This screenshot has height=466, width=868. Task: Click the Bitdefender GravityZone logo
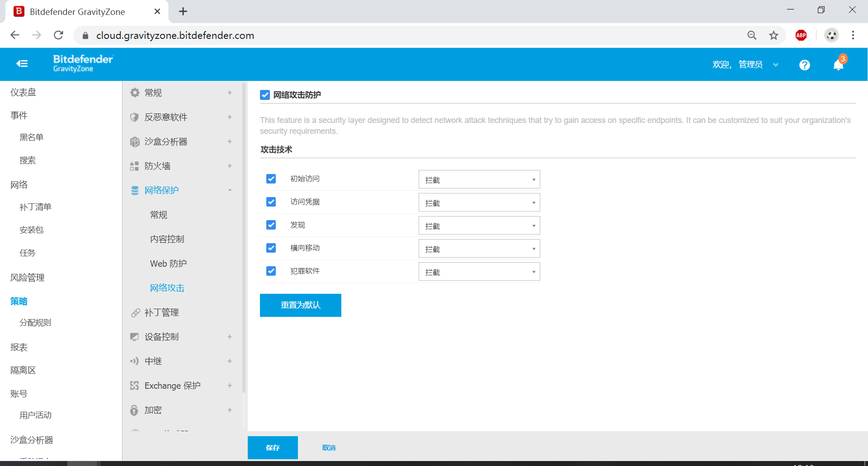pos(83,63)
